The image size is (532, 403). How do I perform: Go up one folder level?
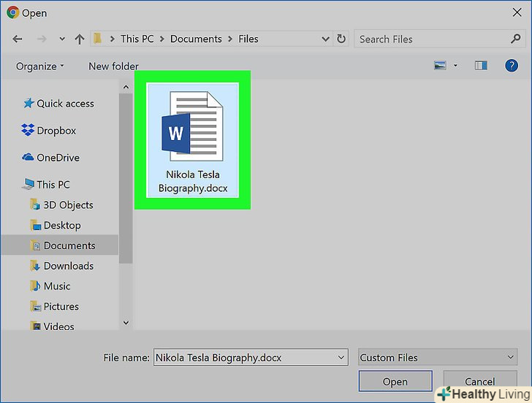point(80,39)
